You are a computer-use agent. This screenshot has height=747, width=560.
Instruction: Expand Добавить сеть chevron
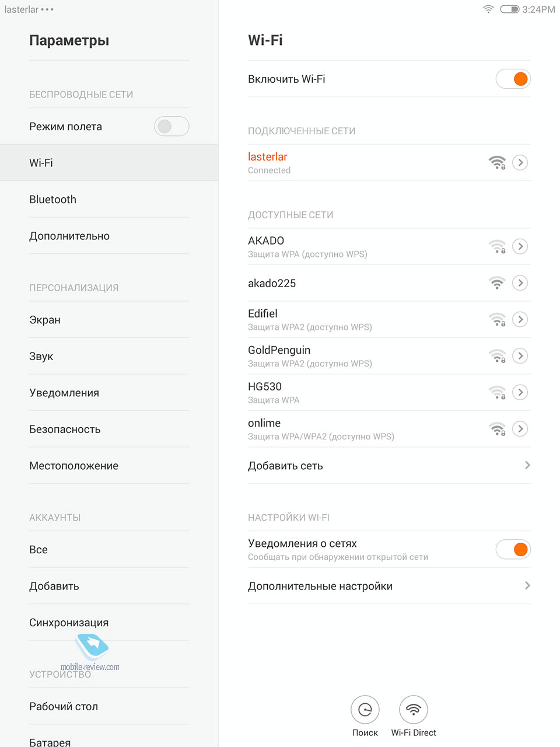click(x=527, y=465)
